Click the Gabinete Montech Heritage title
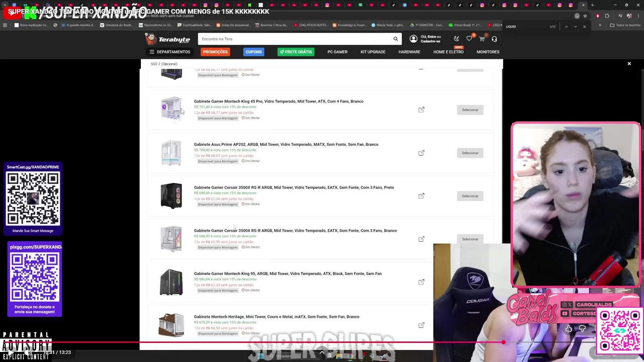Image resolution: width=644 pixels, height=362 pixels. 277,317
